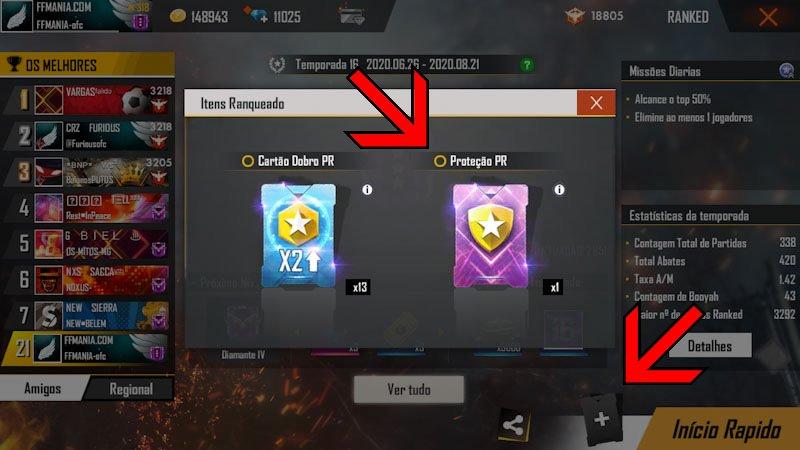
Task: Select the Proteção PR radio button
Action: click(440, 161)
